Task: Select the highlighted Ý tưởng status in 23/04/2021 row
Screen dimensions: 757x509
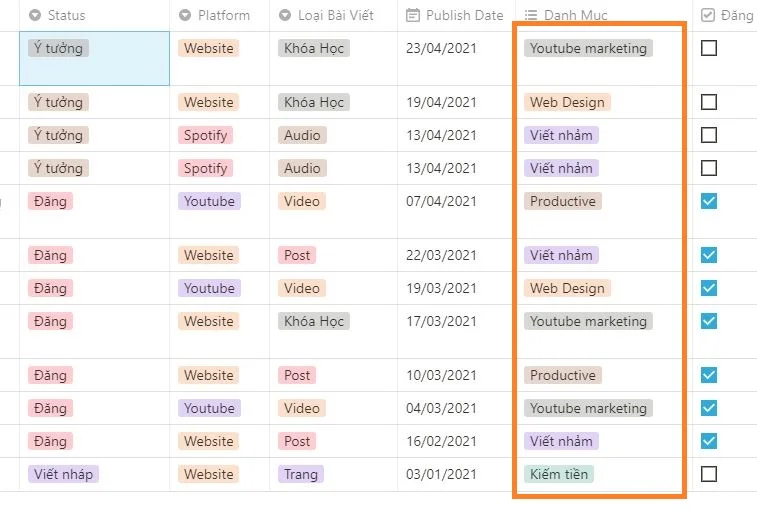Action: click(58, 48)
